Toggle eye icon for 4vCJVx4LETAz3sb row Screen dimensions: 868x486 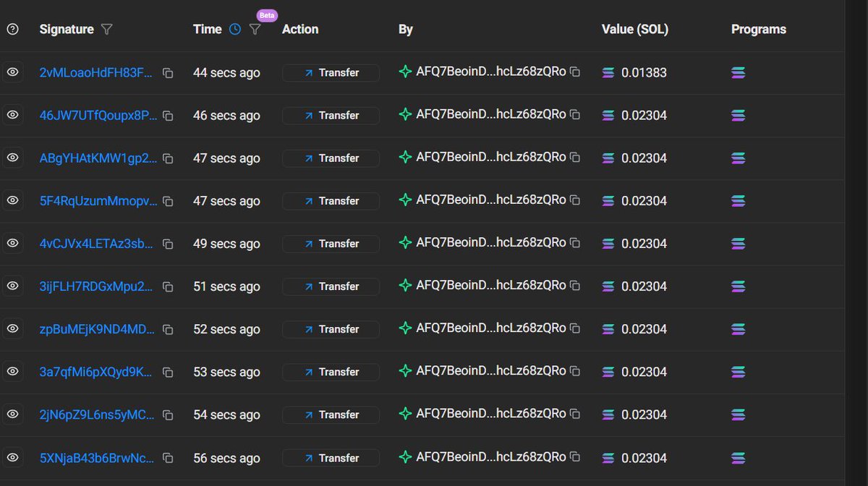12,243
